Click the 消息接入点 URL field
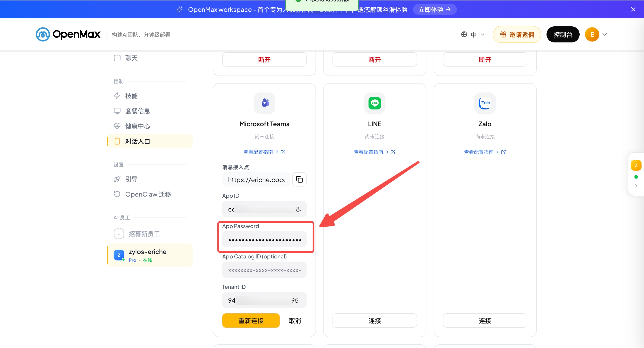The height and width of the screenshot is (348, 644). (256, 180)
